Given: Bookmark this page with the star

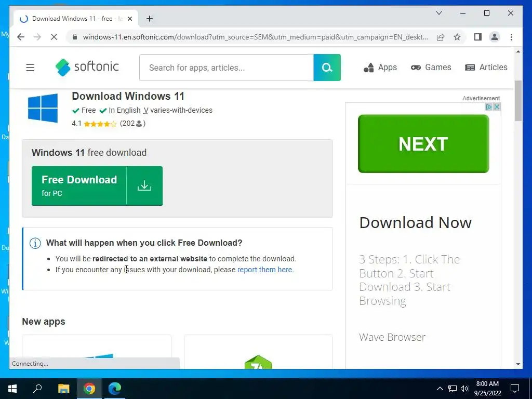Looking at the screenshot, I should click(x=457, y=37).
